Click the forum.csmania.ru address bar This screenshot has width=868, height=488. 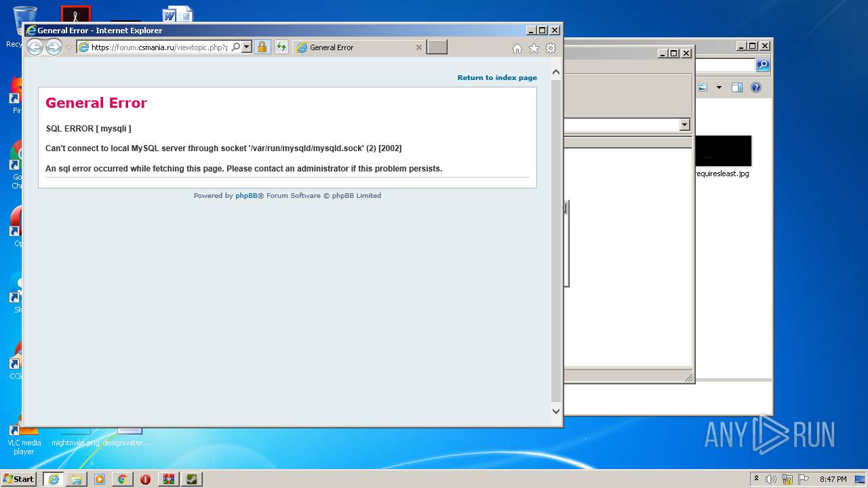click(x=159, y=47)
